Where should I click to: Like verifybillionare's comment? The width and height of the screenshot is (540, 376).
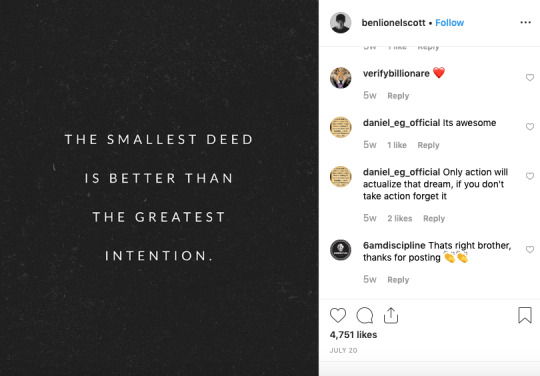click(x=530, y=77)
